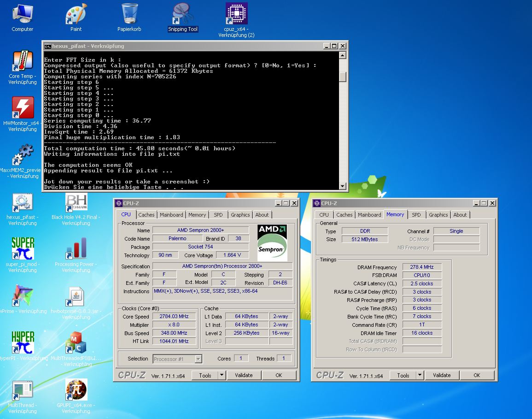Switch to Caches tab in left CPU-Z

146,215
